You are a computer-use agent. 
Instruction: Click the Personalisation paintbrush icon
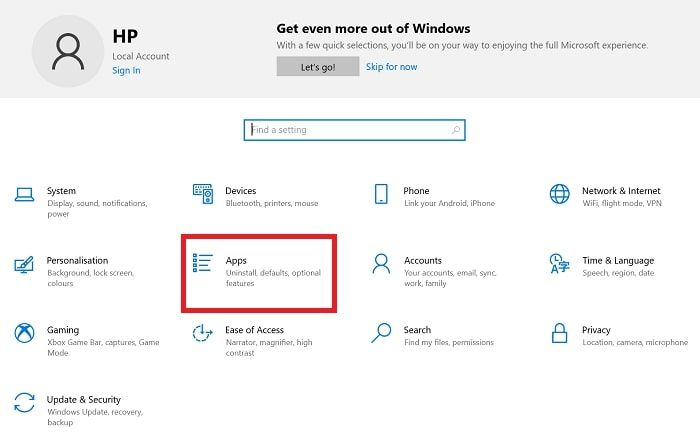24,264
